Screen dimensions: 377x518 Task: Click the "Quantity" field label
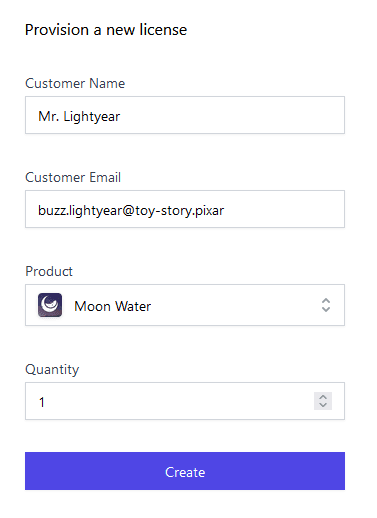pyautogui.click(x=52, y=369)
